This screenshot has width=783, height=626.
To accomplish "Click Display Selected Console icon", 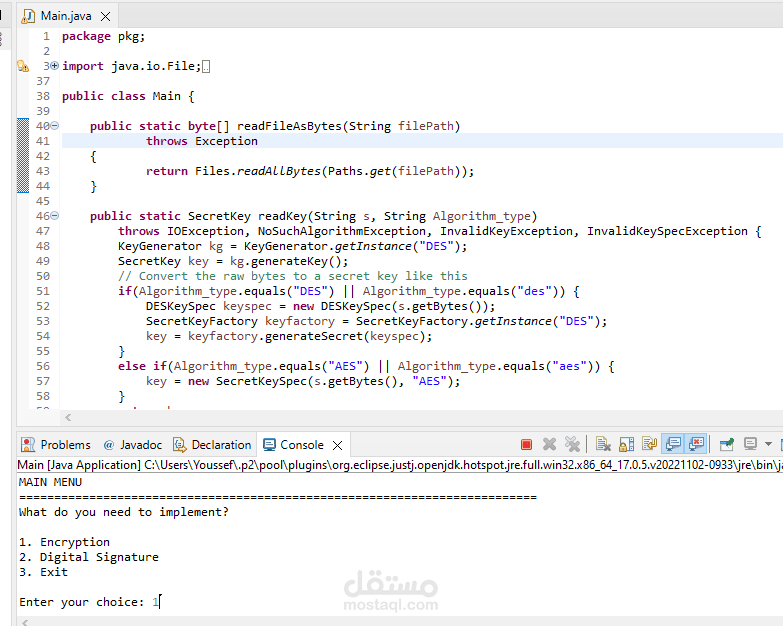I will pyautogui.click(x=750, y=444).
